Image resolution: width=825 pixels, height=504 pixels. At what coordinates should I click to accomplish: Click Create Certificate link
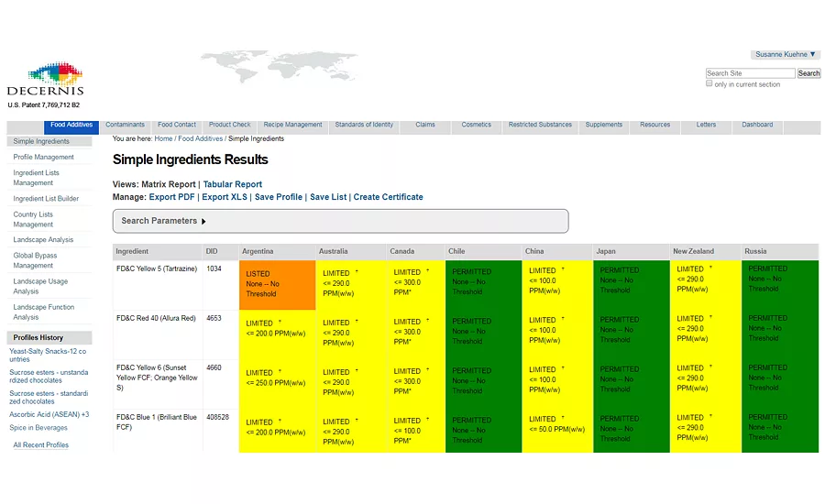pyautogui.click(x=388, y=197)
